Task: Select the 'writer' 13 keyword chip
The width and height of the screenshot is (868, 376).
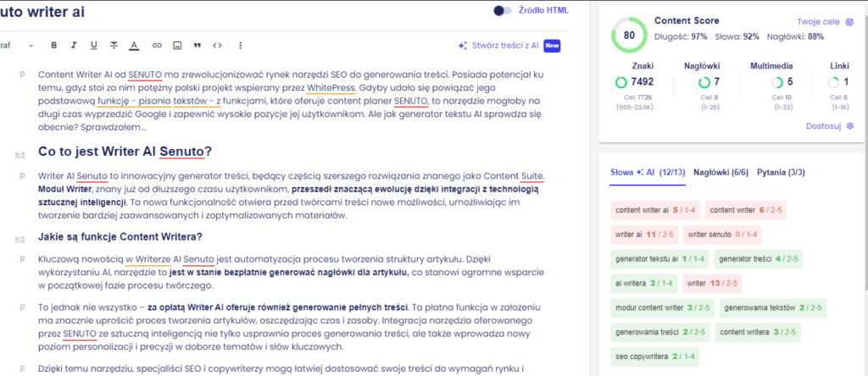Action: 712,283
